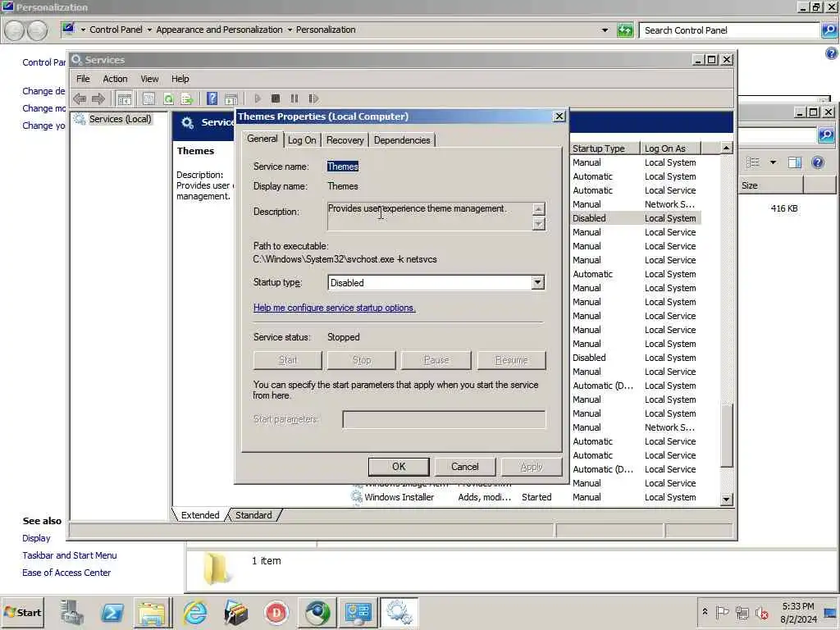Screen dimensions: 840x630
Task: Click the Startup Type column header
Action: pos(605,148)
